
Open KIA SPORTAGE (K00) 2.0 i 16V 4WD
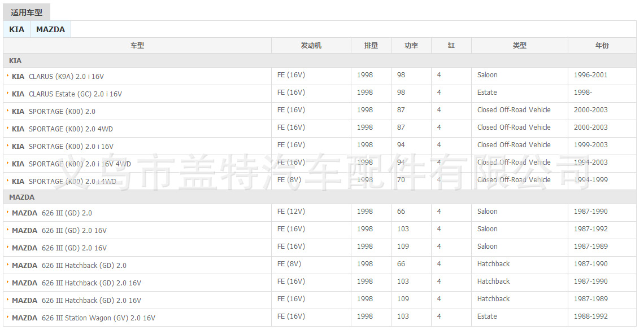pos(72,164)
